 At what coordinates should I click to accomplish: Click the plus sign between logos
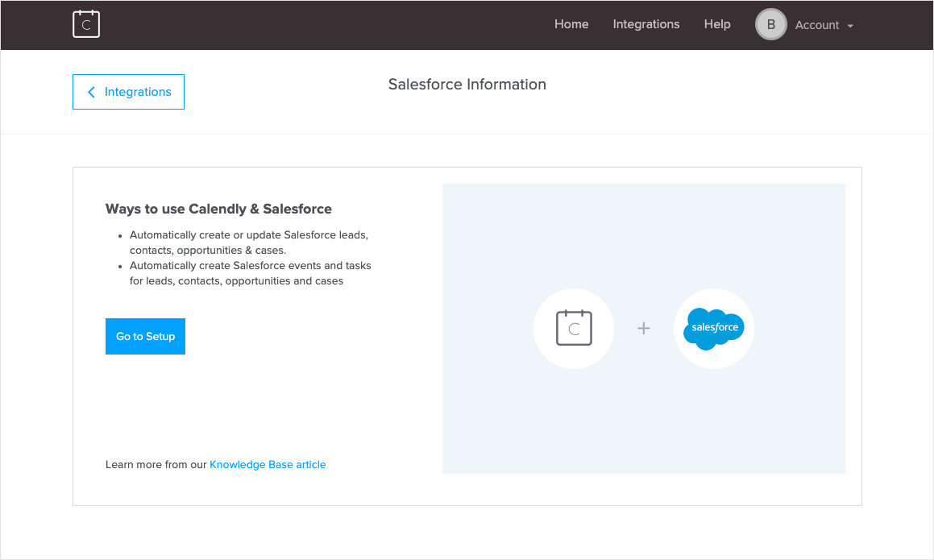click(643, 328)
